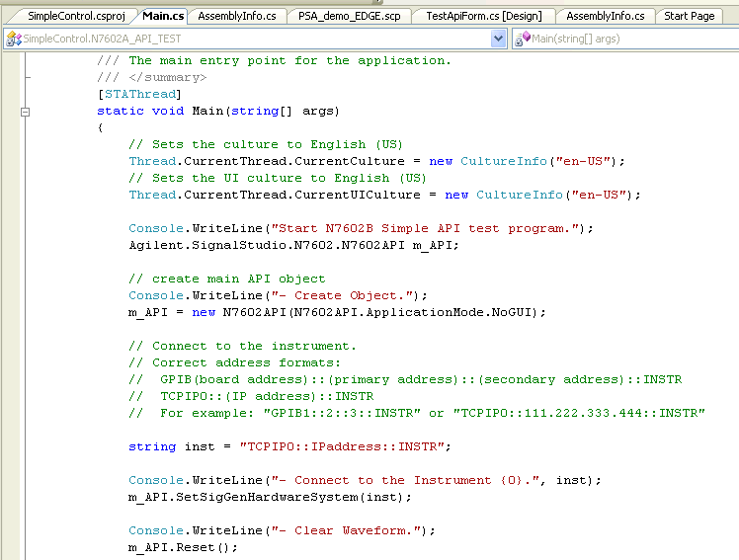The image size is (739, 560).
Task: Click the line "Agilent.SignalStudio.N7602.N7602API m_API;"
Action: pyautogui.click(x=293, y=245)
